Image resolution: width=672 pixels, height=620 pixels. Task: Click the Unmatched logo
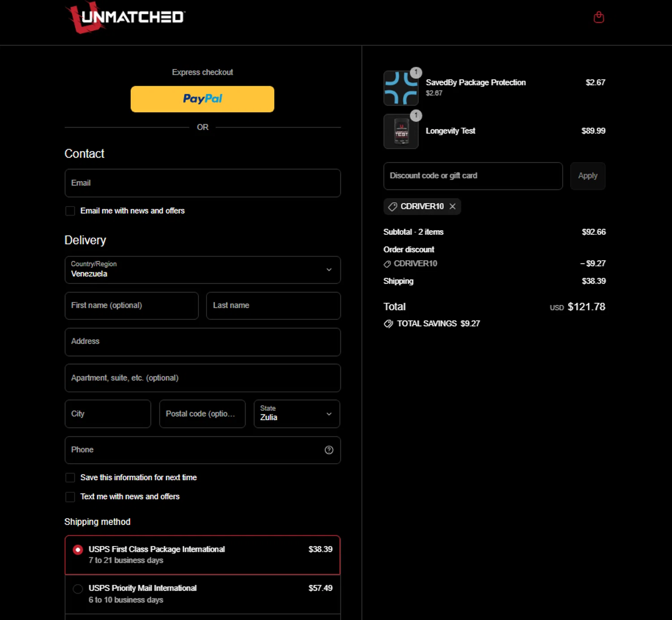pyautogui.click(x=126, y=17)
